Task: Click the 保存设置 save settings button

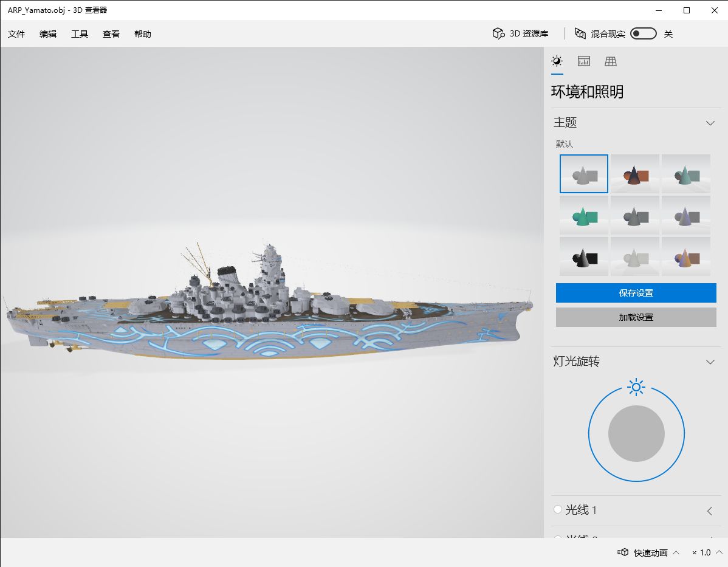Action: pos(636,292)
